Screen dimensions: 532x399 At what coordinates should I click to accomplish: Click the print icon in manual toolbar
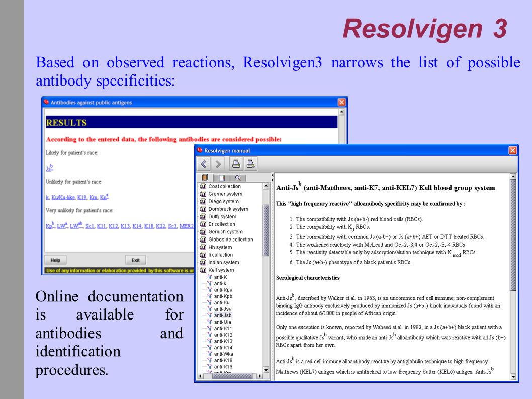pos(236,164)
